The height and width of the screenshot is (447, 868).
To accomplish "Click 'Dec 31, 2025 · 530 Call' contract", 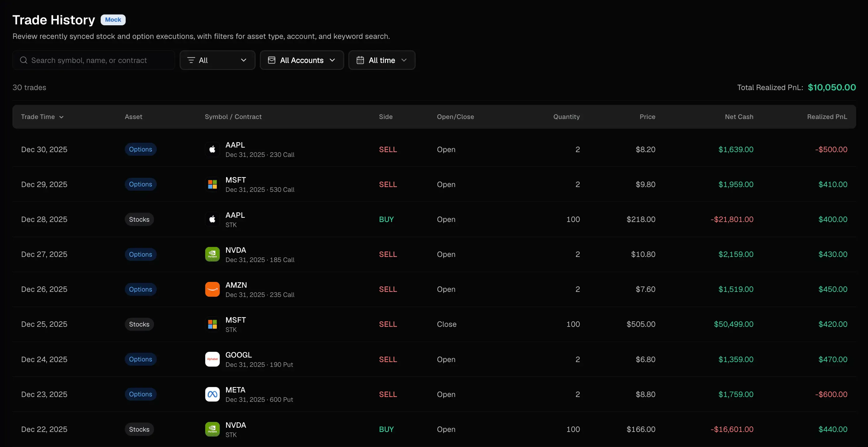I will (x=260, y=190).
